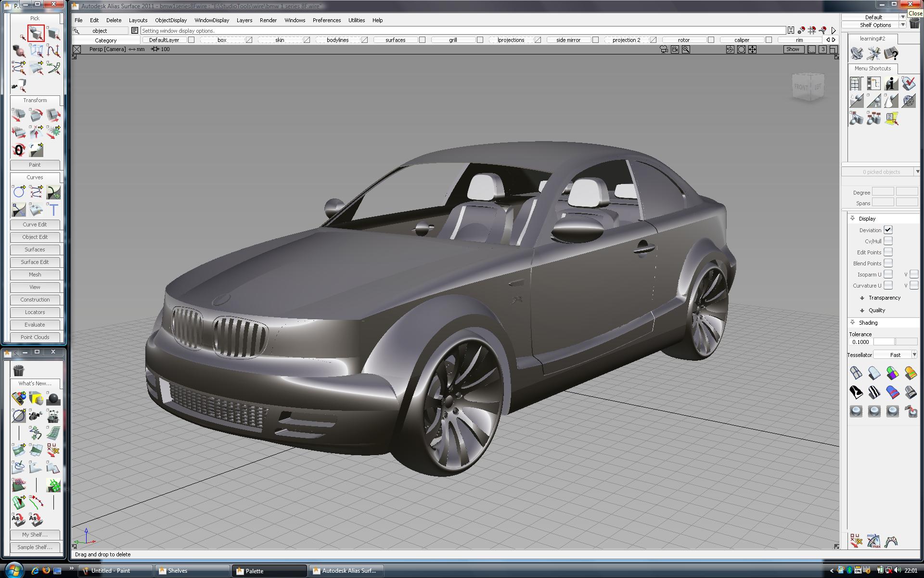Click the ViewCube in the viewport
This screenshot has width=924, height=578.
pyautogui.click(x=808, y=87)
